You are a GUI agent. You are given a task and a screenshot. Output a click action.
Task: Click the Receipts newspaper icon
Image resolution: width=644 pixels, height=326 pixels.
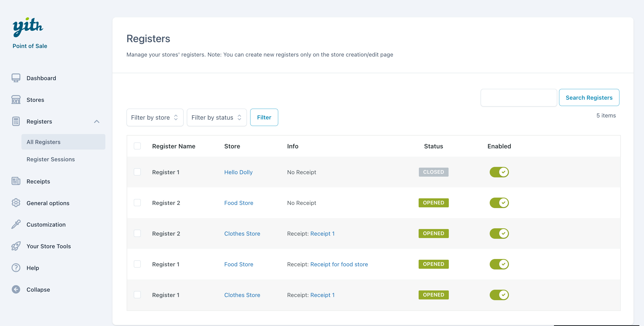tap(16, 181)
